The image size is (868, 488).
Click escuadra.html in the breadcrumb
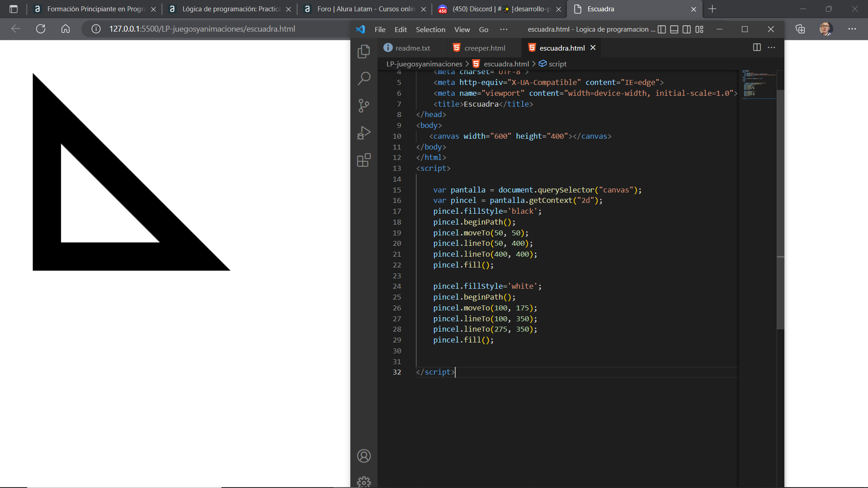point(506,64)
